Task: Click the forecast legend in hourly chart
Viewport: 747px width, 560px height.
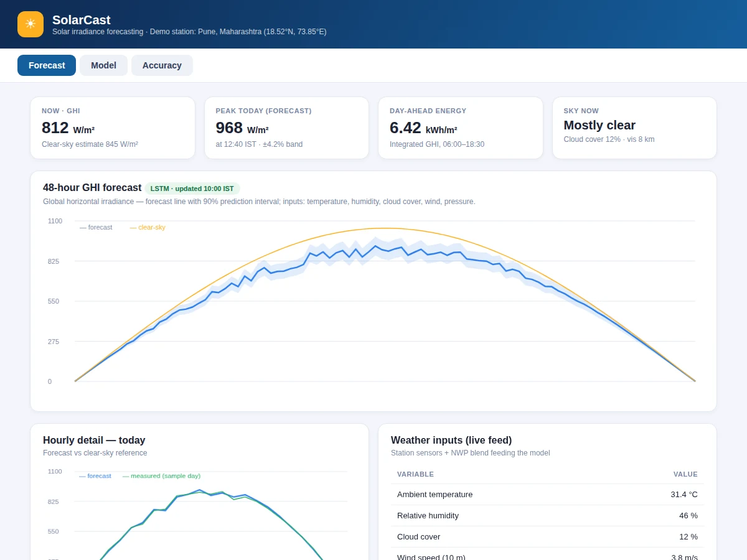Action: tap(95, 476)
